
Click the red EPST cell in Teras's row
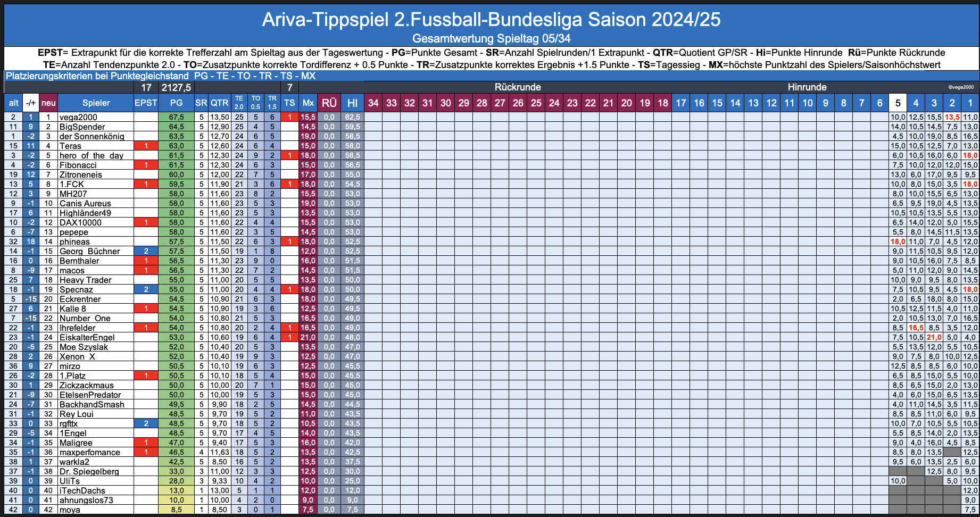pos(146,146)
